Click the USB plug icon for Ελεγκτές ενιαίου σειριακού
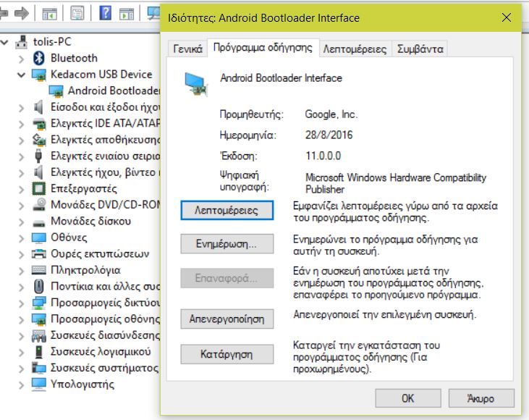Viewport: 529px width, 420px height. 38,156
